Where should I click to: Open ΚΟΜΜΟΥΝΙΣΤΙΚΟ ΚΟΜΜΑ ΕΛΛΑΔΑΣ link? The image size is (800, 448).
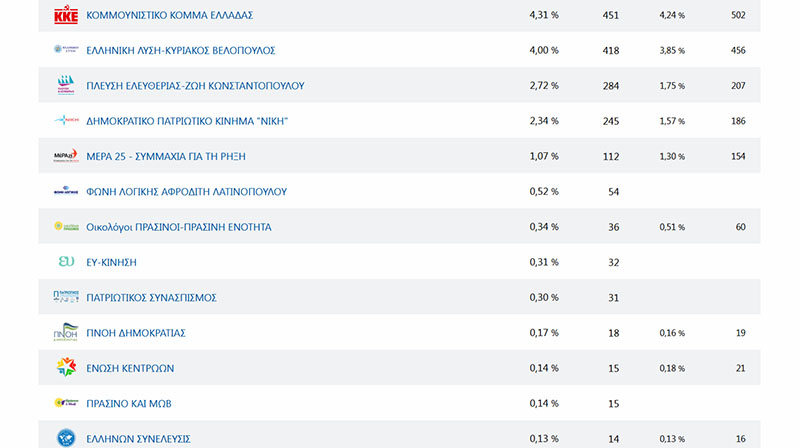pyautogui.click(x=169, y=16)
